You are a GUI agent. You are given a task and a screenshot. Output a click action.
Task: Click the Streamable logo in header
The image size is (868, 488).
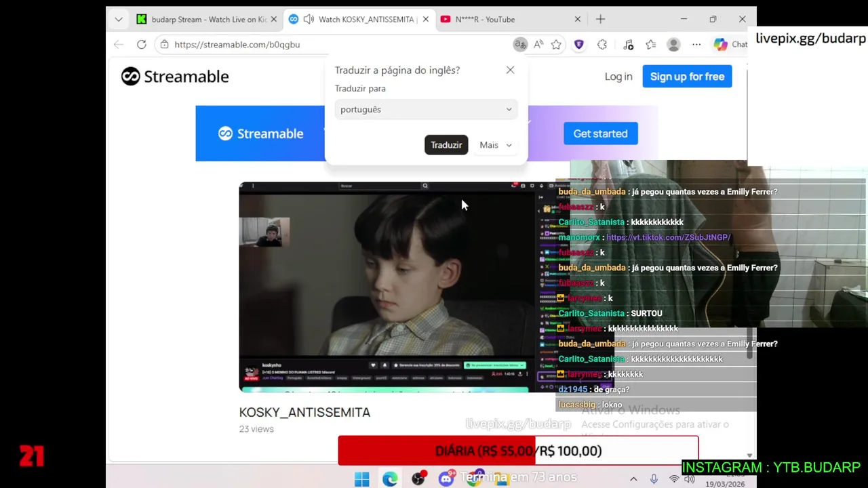pyautogui.click(x=175, y=77)
